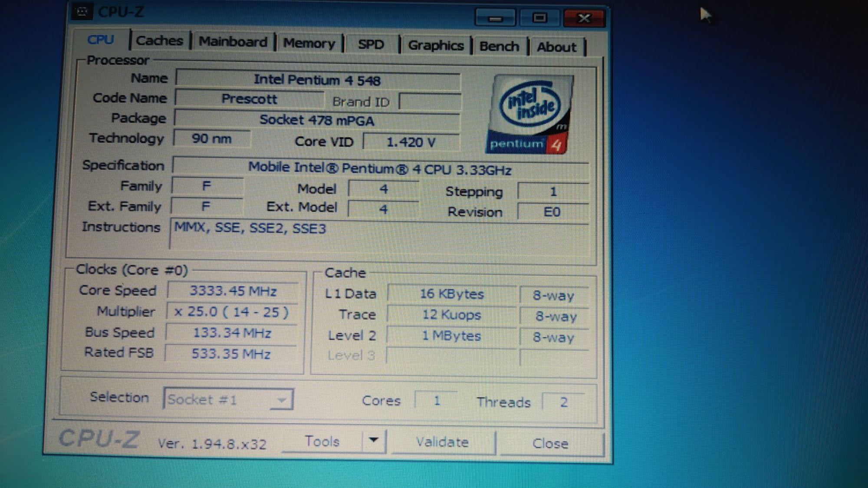Viewport: 868px width, 488px height.
Task: Click the Validate button
Action: coord(442,442)
